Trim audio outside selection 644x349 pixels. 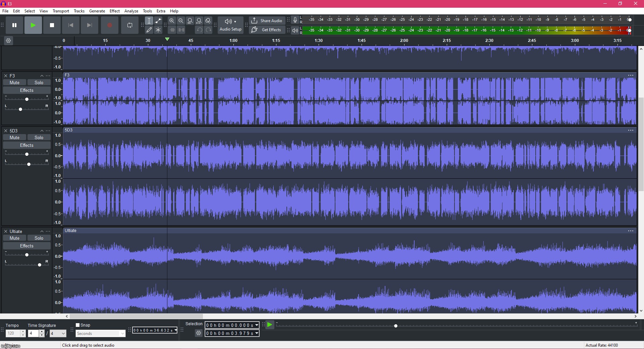(172, 30)
